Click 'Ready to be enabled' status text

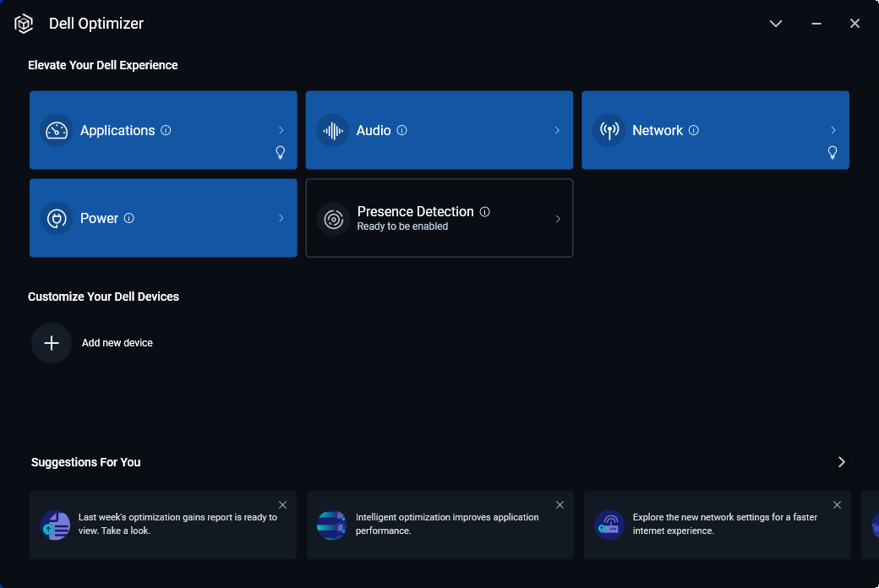point(402,226)
